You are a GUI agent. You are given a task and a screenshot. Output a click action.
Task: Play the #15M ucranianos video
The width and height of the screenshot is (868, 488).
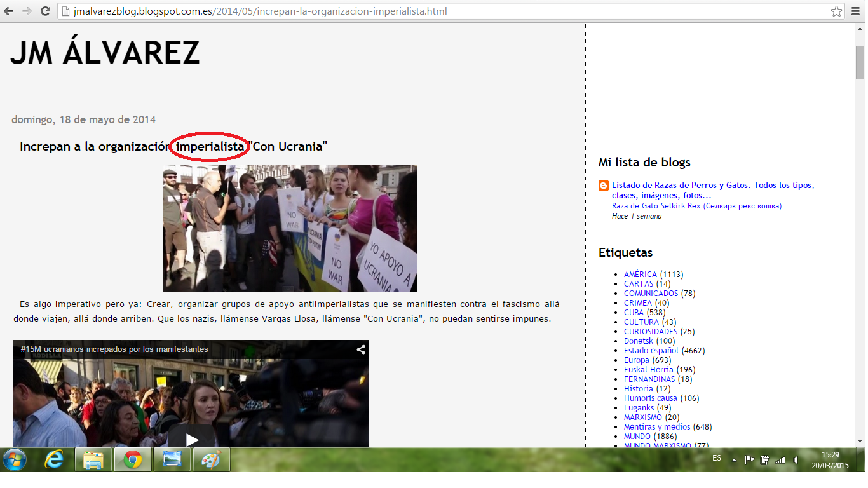click(x=191, y=439)
